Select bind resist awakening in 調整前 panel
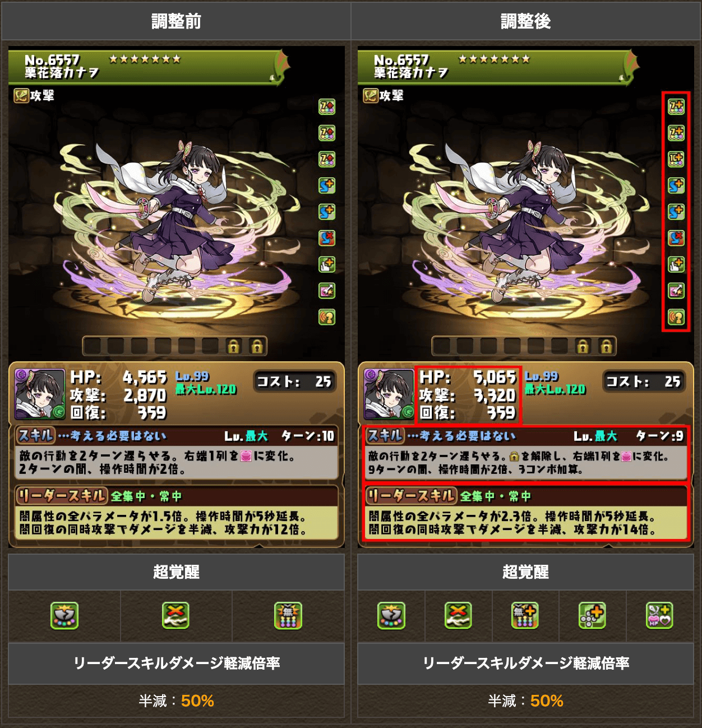The image size is (702, 728). coord(326,238)
